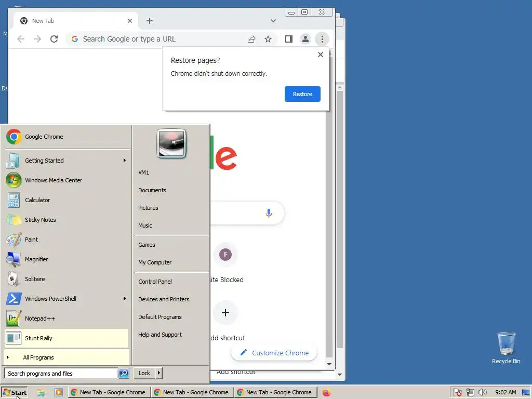This screenshot has height=399, width=532.
Task: Open Notepad++ from Start menu
Action: pos(66,318)
